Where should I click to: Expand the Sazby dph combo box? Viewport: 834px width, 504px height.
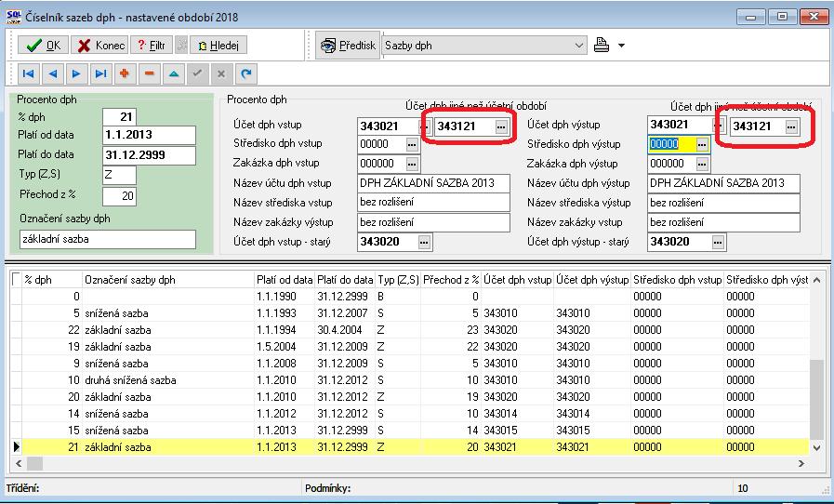(x=579, y=46)
